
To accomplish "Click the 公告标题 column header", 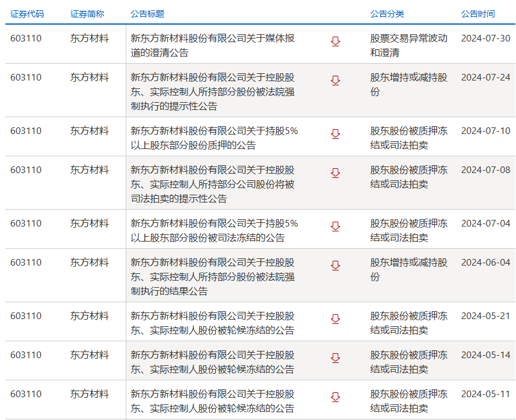I will 147,13.
